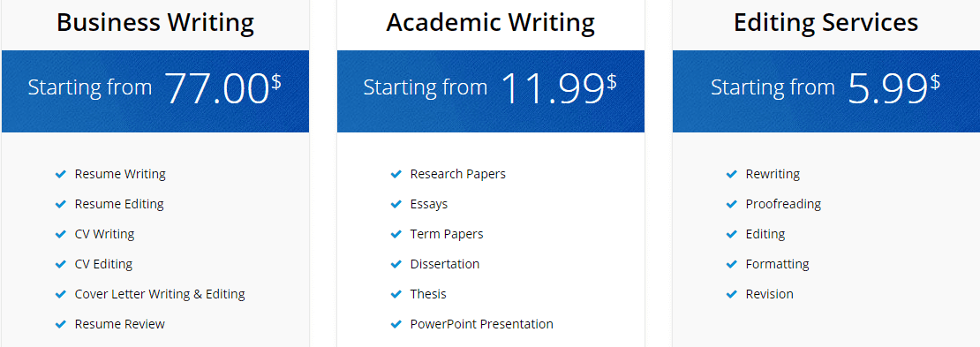Select the Term Papers entry
The height and width of the screenshot is (347, 980).
pyautogui.click(x=446, y=234)
